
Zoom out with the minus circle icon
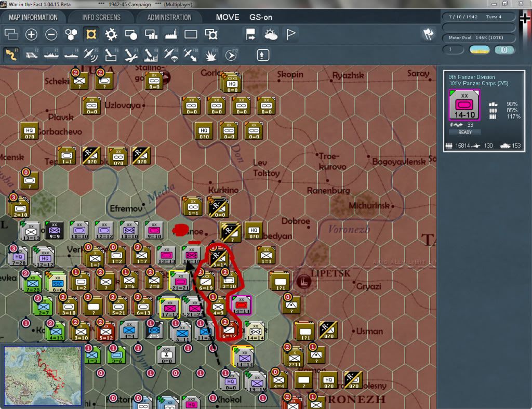(x=51, y=34)
